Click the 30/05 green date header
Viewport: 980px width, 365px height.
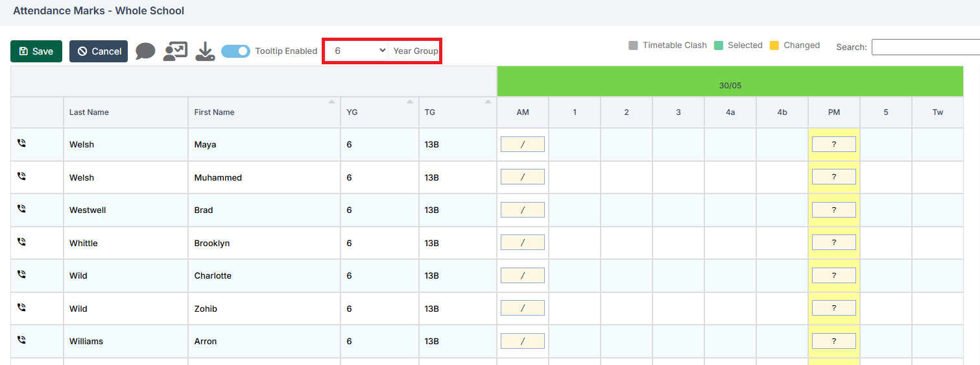(730, 85)
